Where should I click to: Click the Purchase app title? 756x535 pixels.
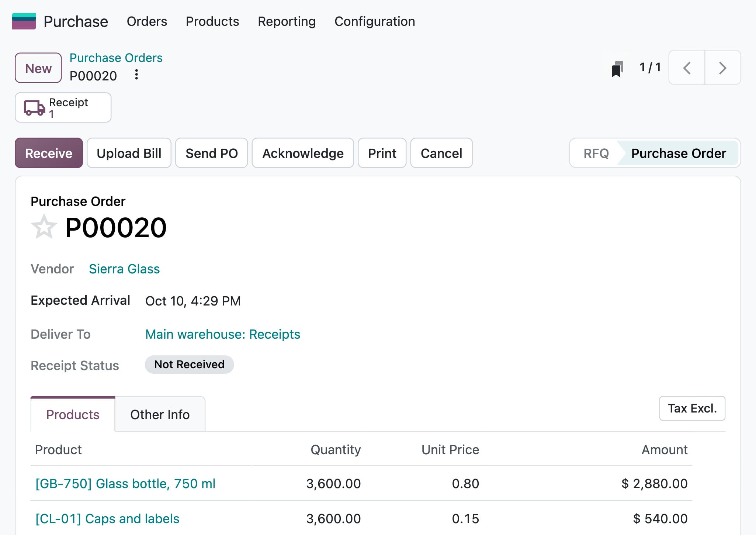pyautogui.click(x=76, y=21)
